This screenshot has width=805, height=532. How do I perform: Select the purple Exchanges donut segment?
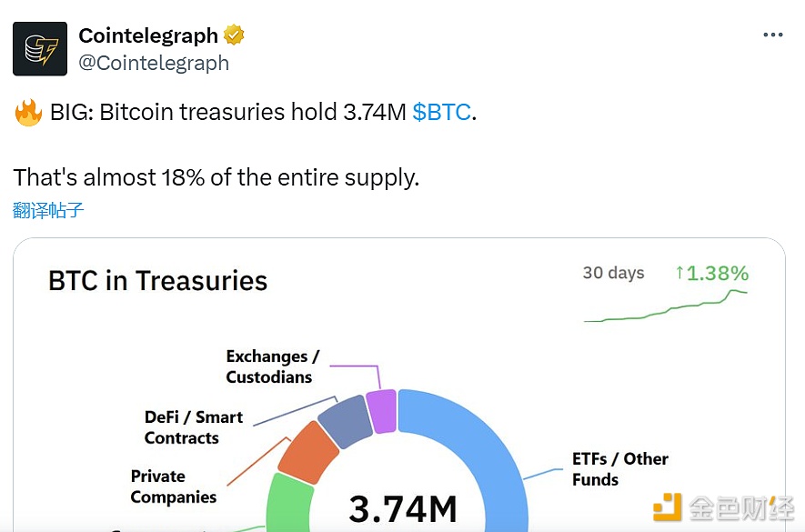click(x=381, y=411)
